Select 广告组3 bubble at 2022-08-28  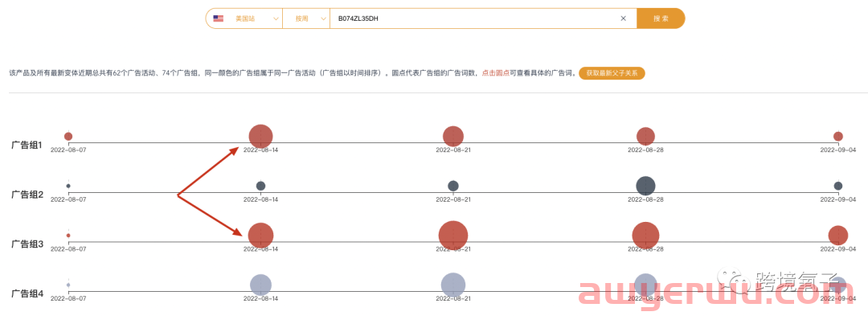[x=645, y=236]
